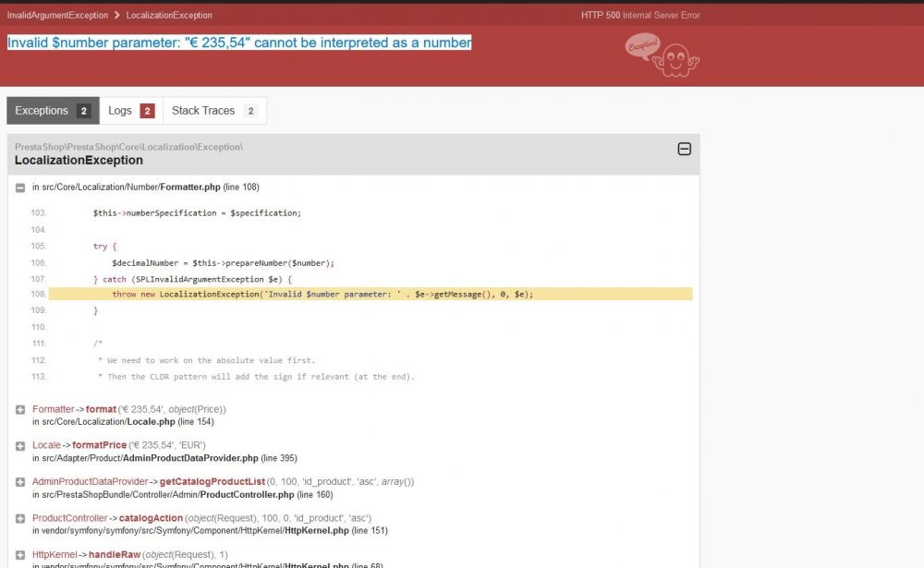Screen dimensions: 924x568
Task: Expand the AdminProductDataProvider->getCatalogProductList frame
Action: [x=19, y=480]
